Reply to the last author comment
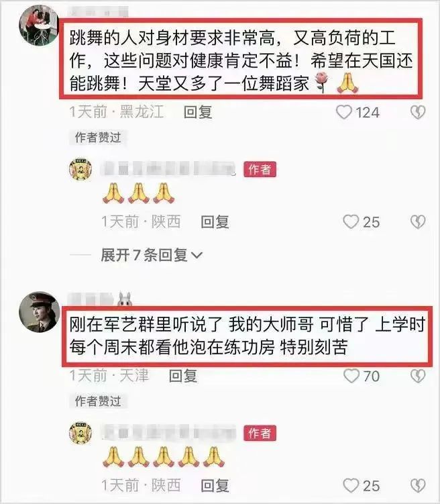440x504 pixels. (215, 485)
